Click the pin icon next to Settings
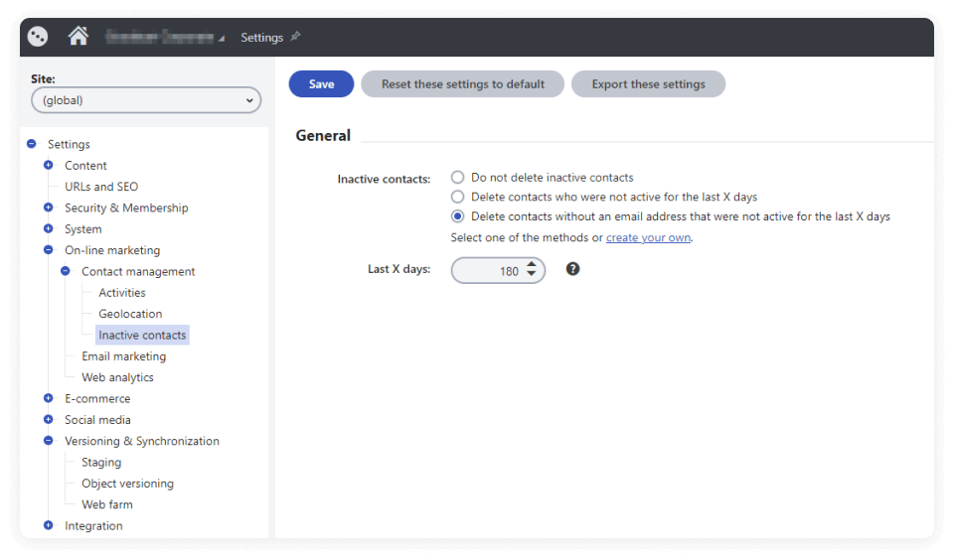 tap(295, 37)
